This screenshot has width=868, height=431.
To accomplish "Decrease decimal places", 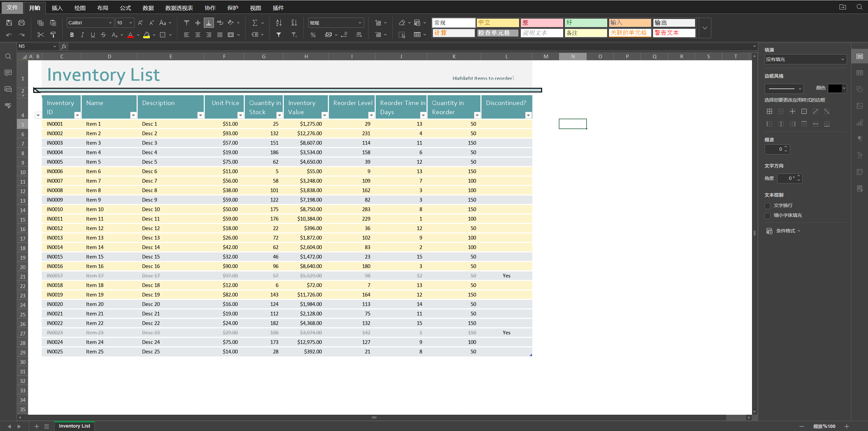I will click(x=344, y=35).
